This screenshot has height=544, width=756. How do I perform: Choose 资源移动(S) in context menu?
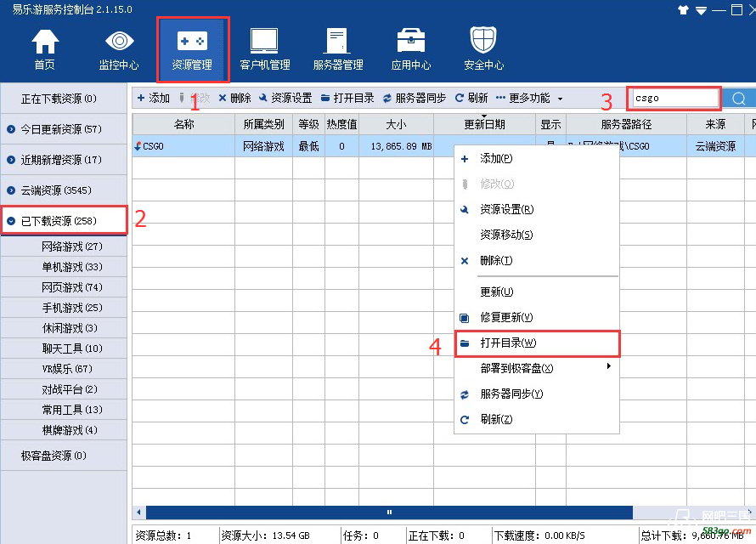pyautogui.click(x=537, y=235)
